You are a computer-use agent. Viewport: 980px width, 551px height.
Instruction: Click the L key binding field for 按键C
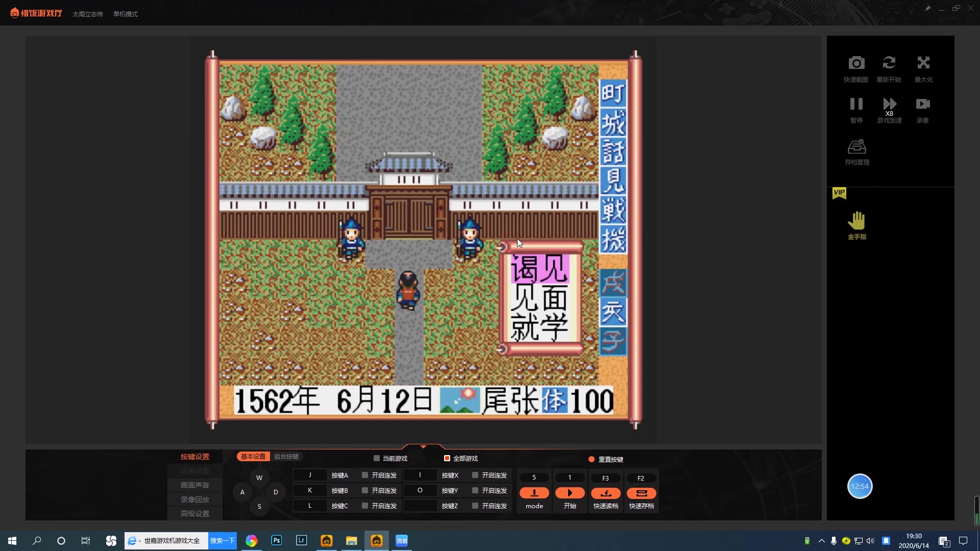point(310,506)
